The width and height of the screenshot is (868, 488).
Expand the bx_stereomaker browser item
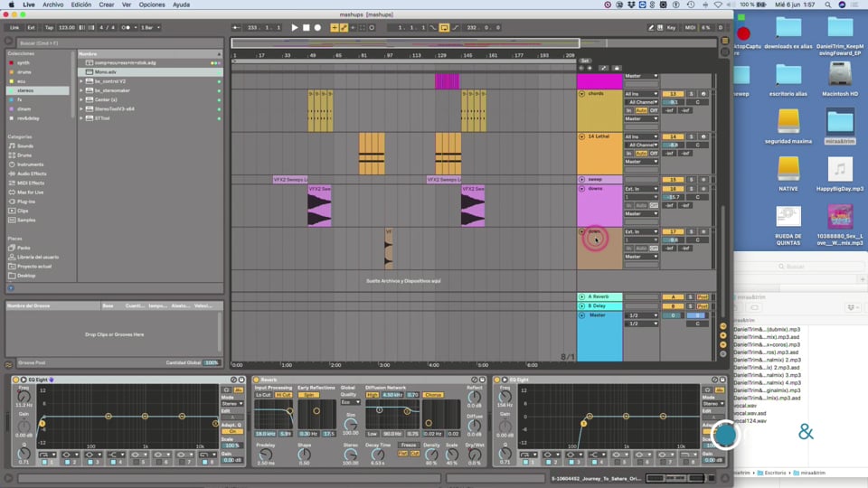tap(81, 90)
